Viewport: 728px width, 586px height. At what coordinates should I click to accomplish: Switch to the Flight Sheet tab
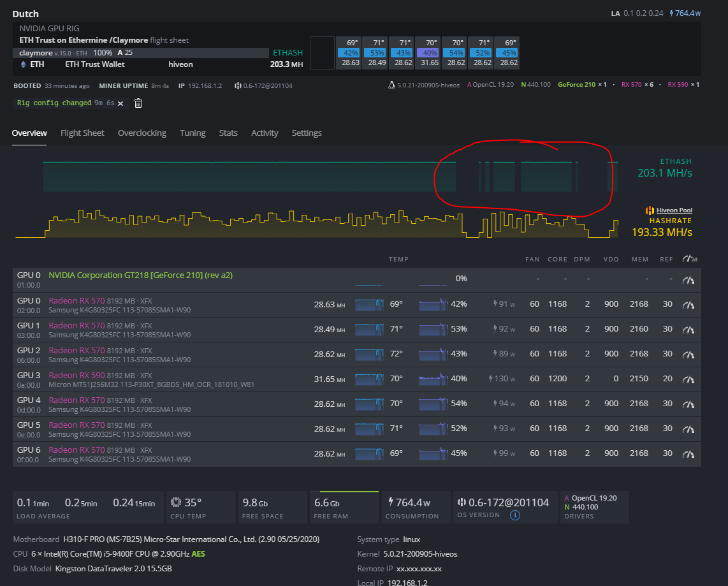click(82, 133)
